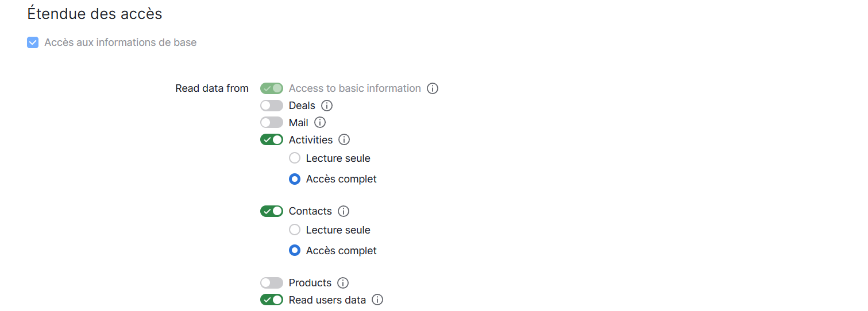Choose Accès complet radio under Contacts

pyautogui.click(x=295, y=251)
